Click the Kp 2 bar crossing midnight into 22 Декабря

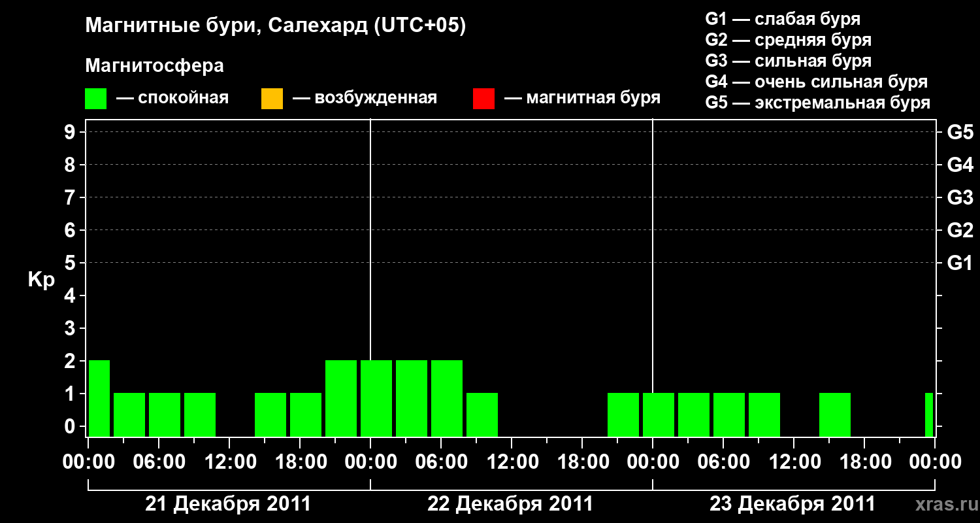tap(376, 398)
